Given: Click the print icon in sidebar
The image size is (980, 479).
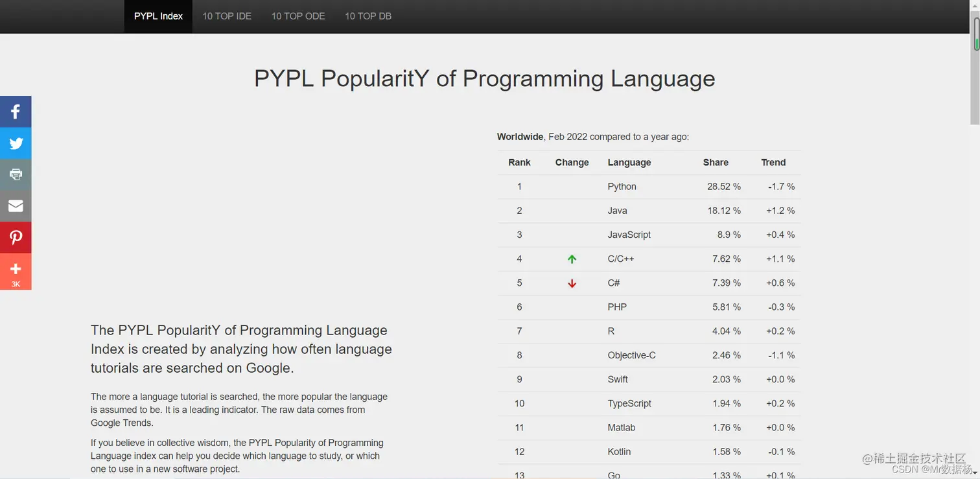Looking at the screenshot, I should pos(16,174).
